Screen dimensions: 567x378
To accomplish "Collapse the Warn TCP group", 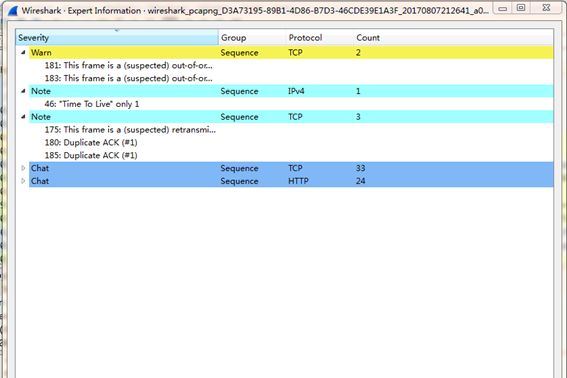I will tap(23, 52).
